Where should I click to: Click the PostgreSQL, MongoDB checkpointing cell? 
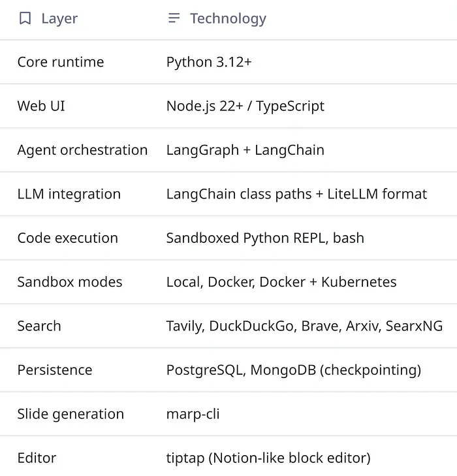pos(294,370)
